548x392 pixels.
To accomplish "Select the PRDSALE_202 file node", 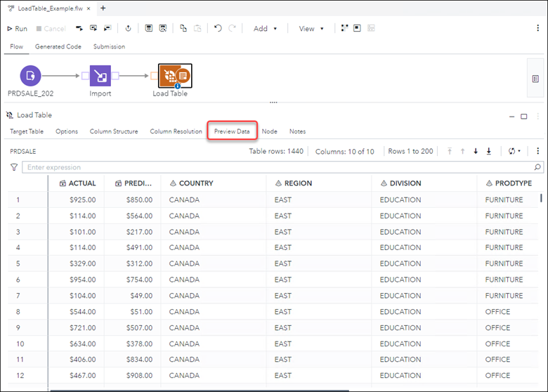I will [30, 75].
